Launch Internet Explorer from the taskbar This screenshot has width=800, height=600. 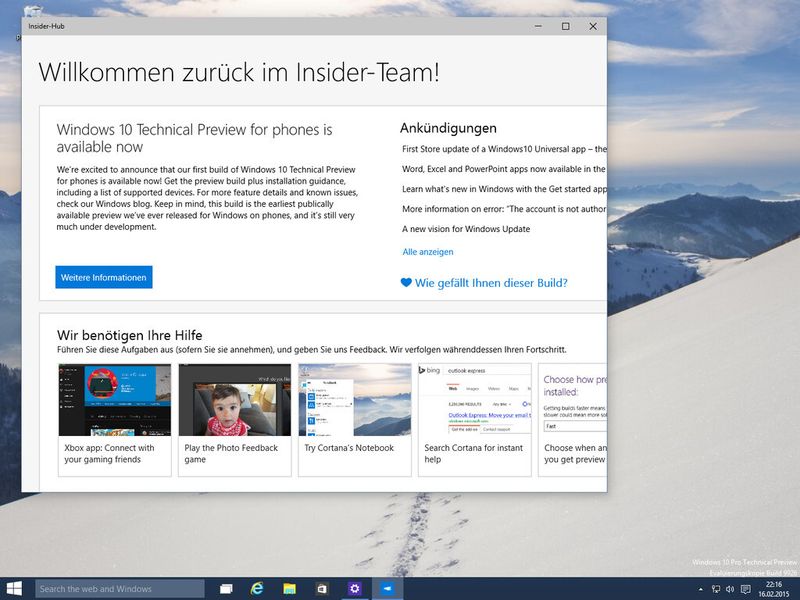click(x=257, y=589)
